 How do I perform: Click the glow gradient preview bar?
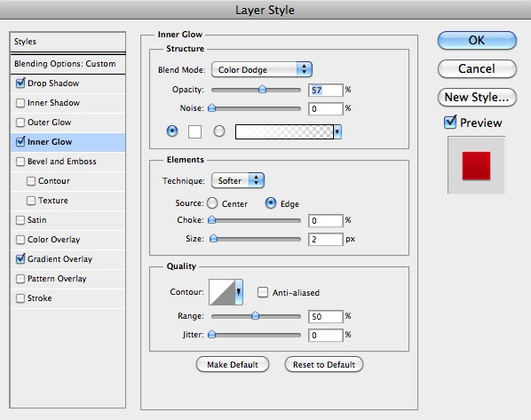click(284, 131)
